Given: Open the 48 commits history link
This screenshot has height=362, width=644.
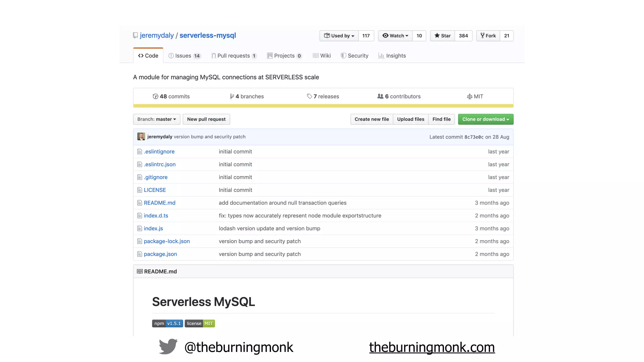Looking at the screenshot, I should coord(171,96).
